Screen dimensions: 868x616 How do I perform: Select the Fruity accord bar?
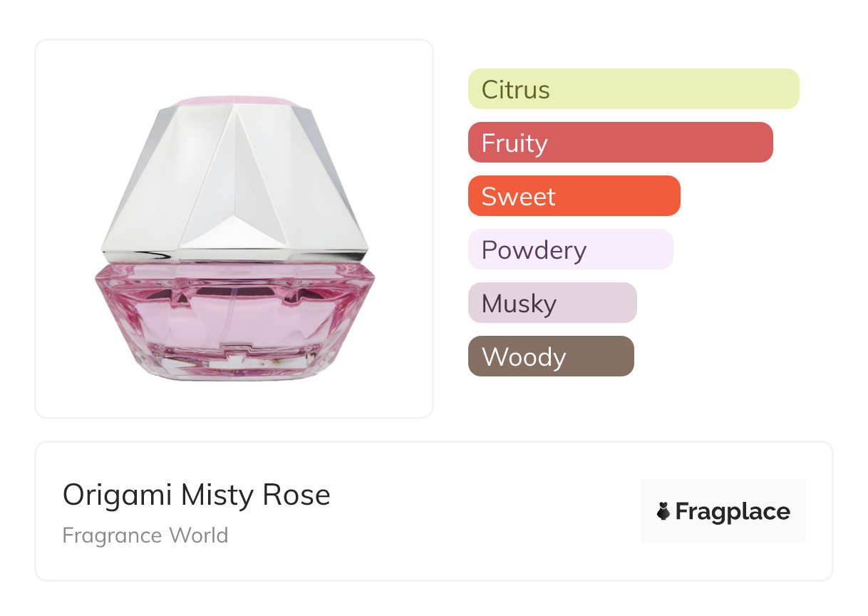tap(620, 143)
